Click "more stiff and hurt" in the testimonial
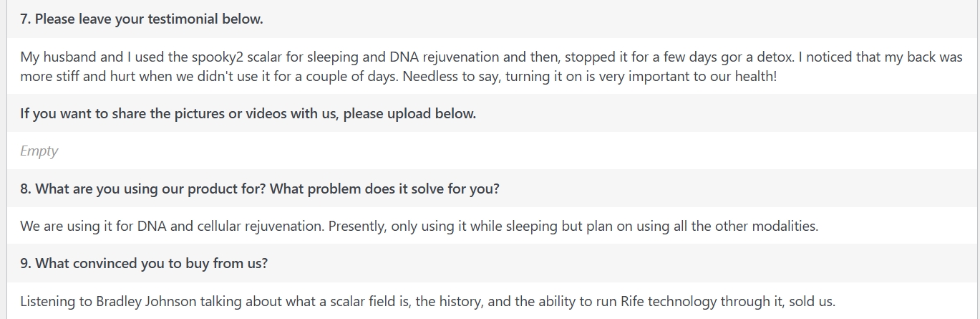This screenshot has height=319, width=980. click(x=81, y=76)
